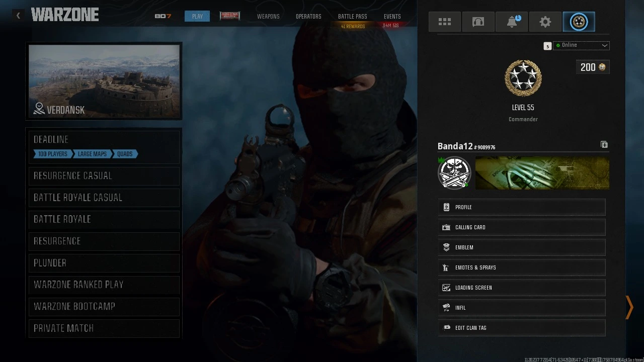Click the Profile row icon
The width and height of the screenshot is (644, 362).
pyautogui.click(x=446, y=207)
